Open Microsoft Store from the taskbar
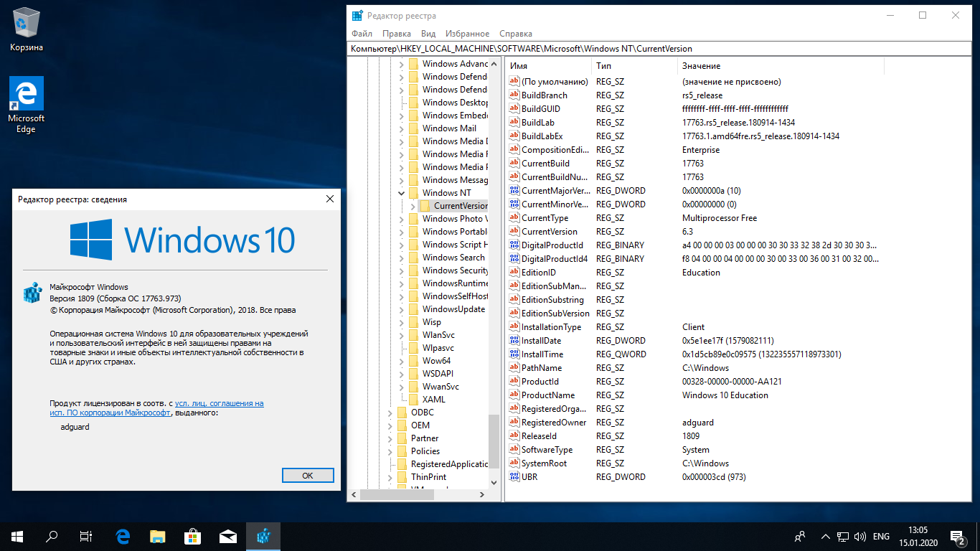This screenshot has width=980, height=551. (192, 536)
